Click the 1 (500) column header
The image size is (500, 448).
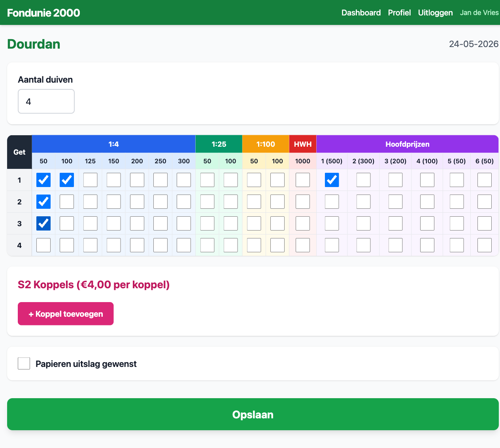click(332, 161)
